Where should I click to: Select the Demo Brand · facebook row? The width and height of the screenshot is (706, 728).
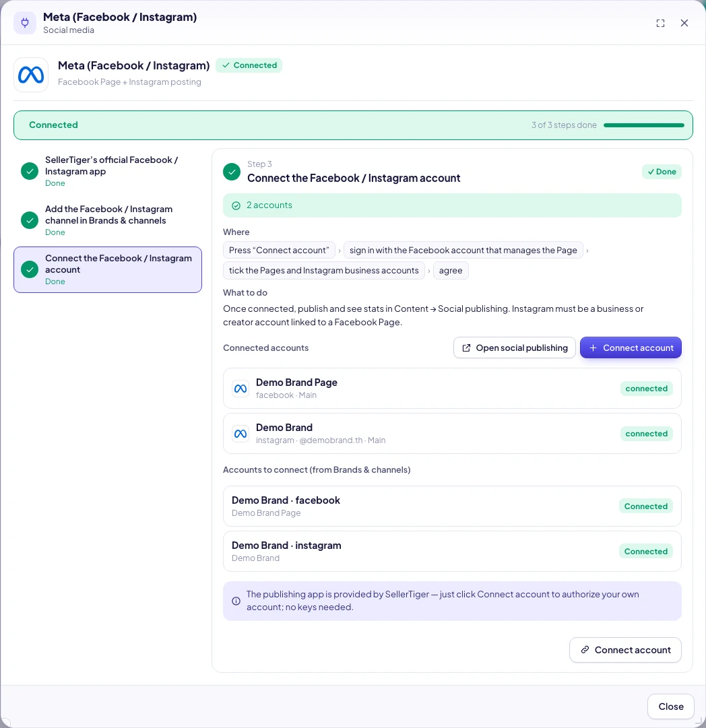(x=453, y=506)
